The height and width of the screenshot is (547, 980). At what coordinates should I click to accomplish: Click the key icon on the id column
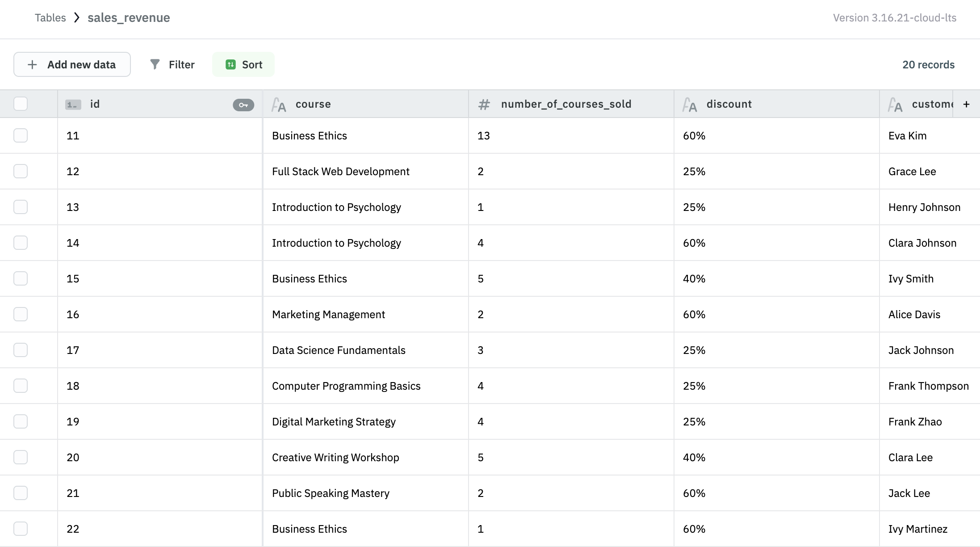243,104
